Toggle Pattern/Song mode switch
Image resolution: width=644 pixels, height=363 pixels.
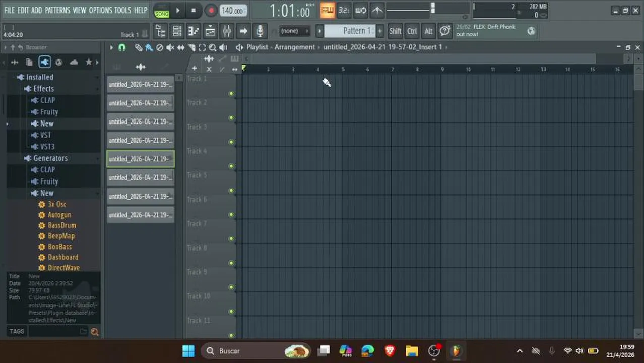pyautogui.click(x=162, y=11)
